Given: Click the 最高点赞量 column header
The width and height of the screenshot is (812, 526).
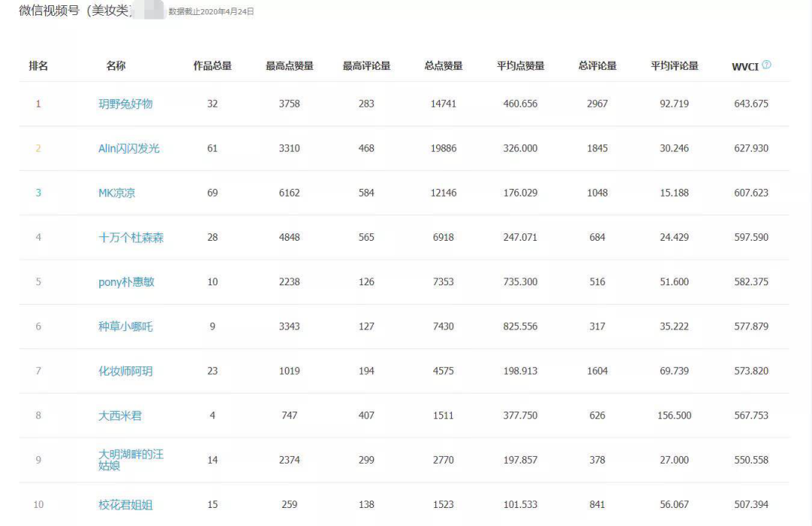Looking at the screenshot, I should pos(289,65).
